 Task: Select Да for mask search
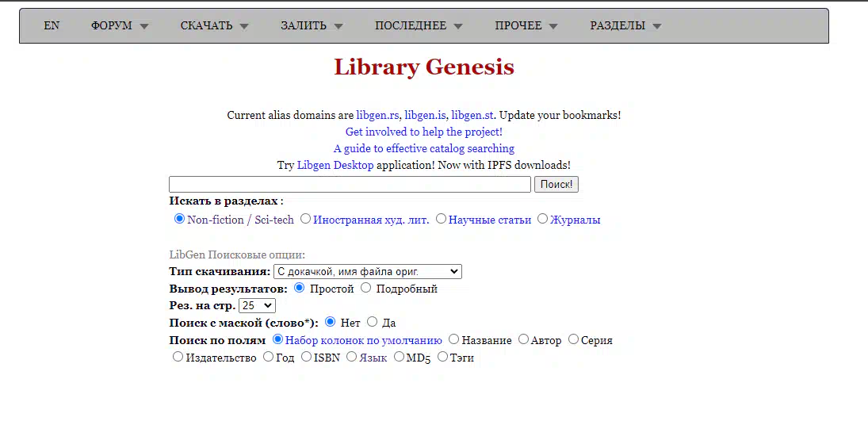(372, 321)
